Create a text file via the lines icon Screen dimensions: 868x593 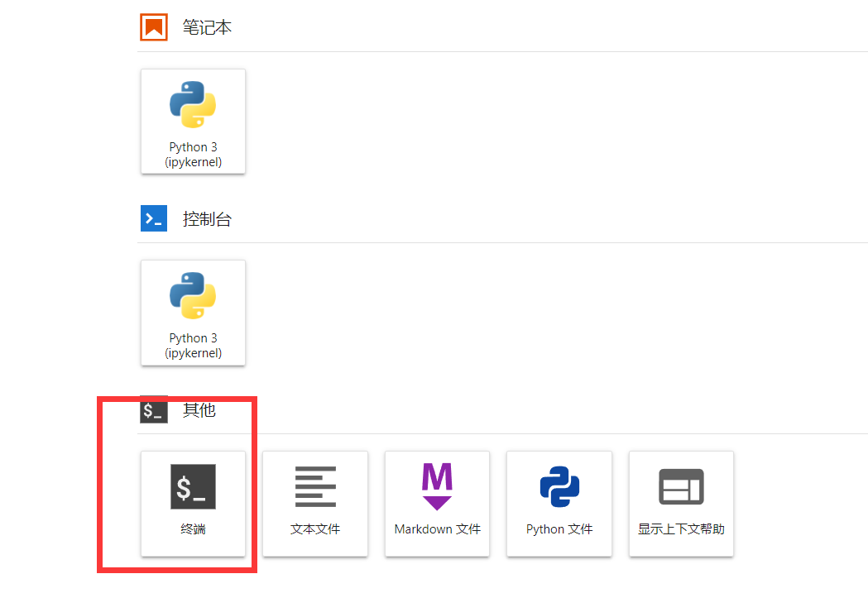pos(315,486)
